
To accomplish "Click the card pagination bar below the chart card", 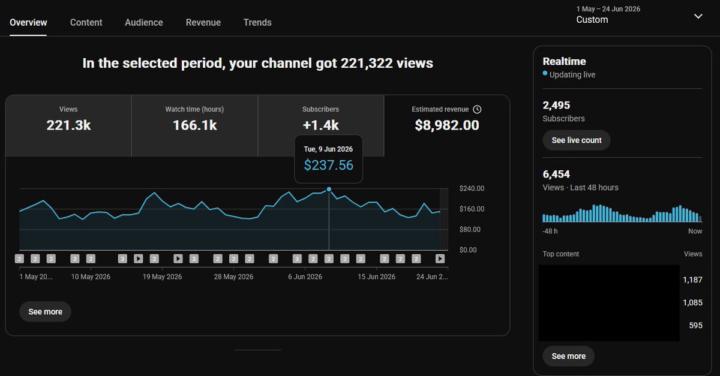I will point(258,350).
